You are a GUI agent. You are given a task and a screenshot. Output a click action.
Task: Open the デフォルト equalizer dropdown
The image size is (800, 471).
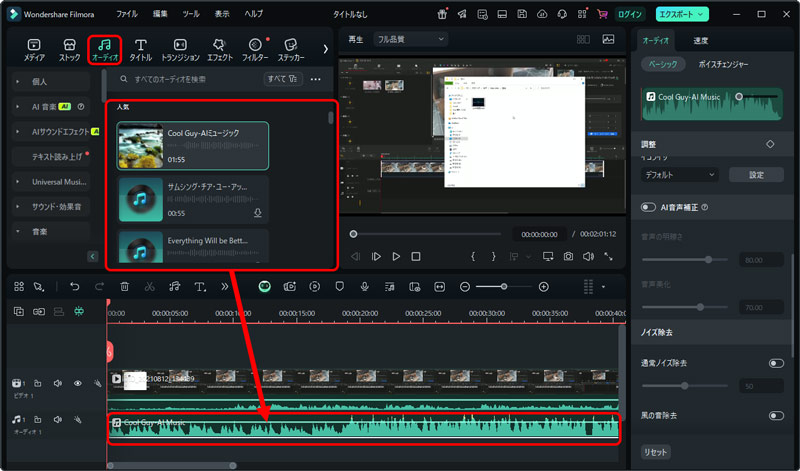click(x=679, y=175)
